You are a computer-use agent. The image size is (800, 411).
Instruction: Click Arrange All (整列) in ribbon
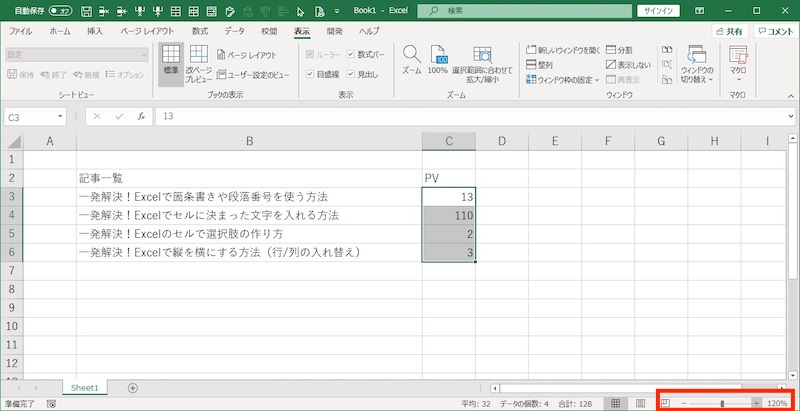[538, 64]
